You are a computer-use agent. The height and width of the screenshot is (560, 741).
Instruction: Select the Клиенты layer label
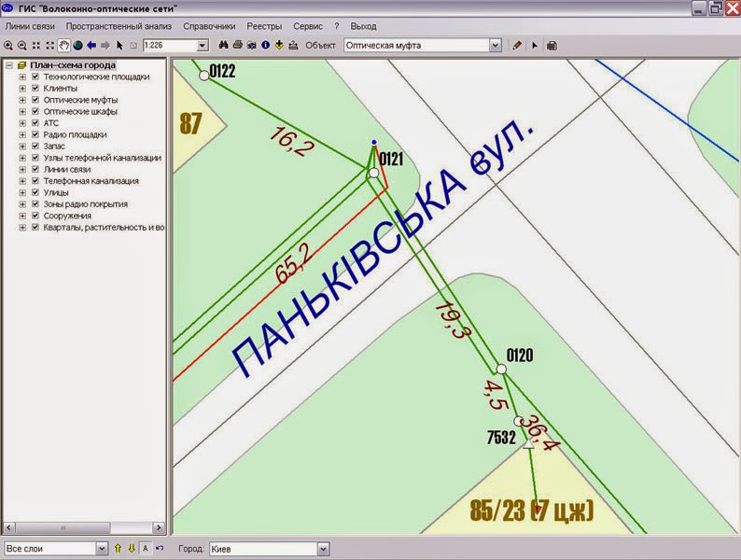click(x=61, y=89)
